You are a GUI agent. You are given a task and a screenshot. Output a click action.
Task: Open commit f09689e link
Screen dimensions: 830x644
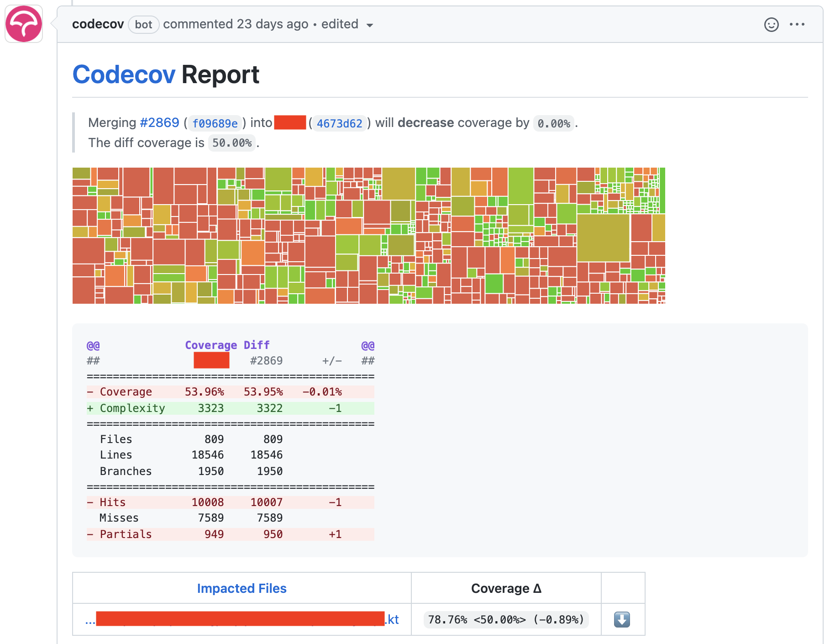tap(215, 123)
